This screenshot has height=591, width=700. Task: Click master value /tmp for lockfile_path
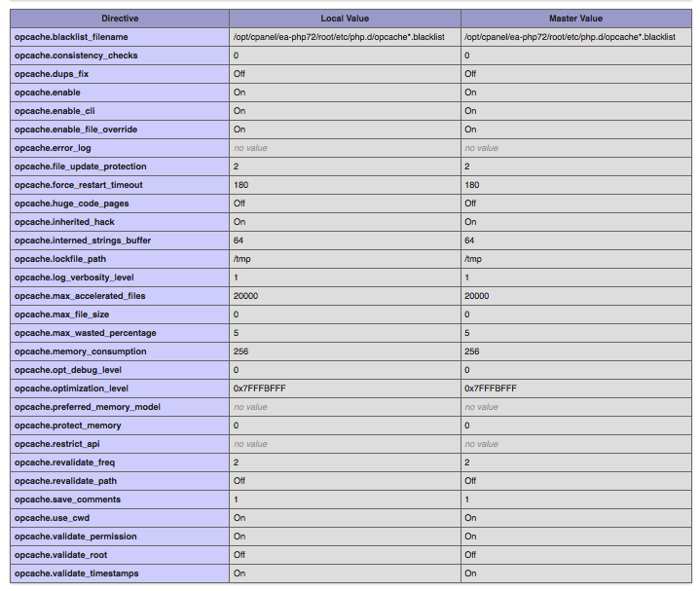pos(473,259)
